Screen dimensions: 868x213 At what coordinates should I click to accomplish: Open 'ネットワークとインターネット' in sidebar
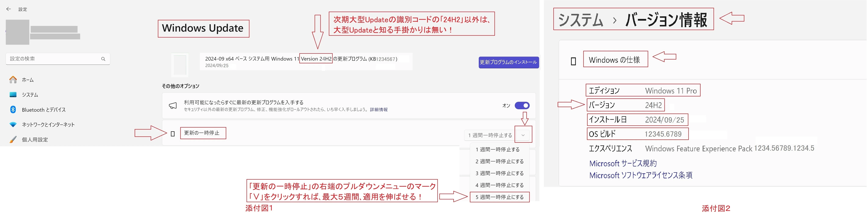click(x=48, y=125)
